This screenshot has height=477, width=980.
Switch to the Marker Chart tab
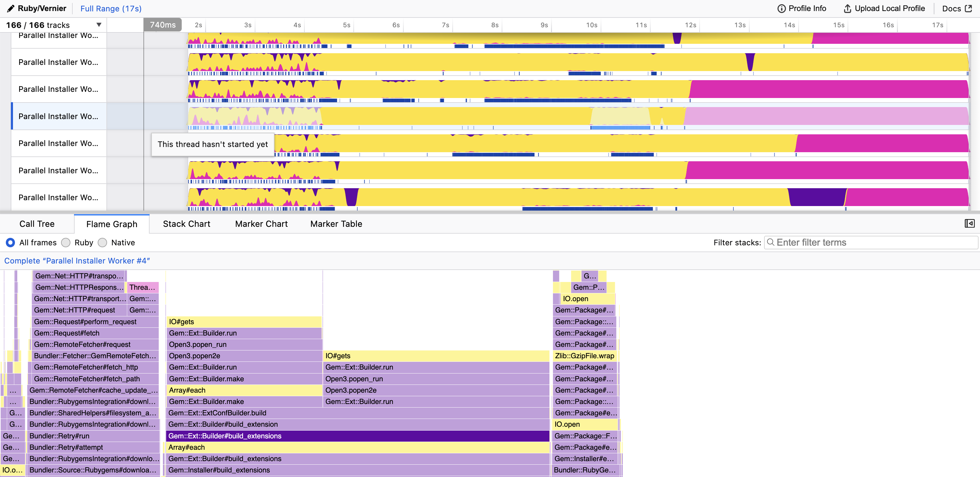(x=261, y=224)
